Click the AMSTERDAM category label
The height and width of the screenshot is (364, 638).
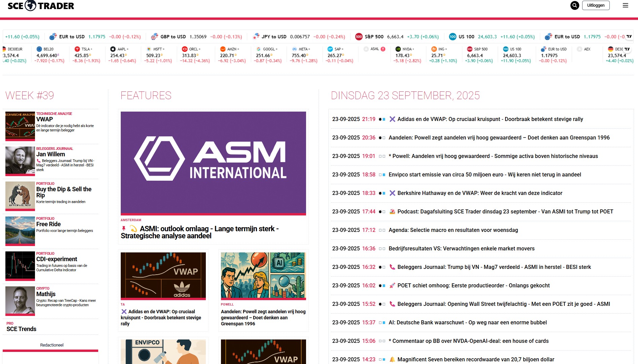pos(131,220)
